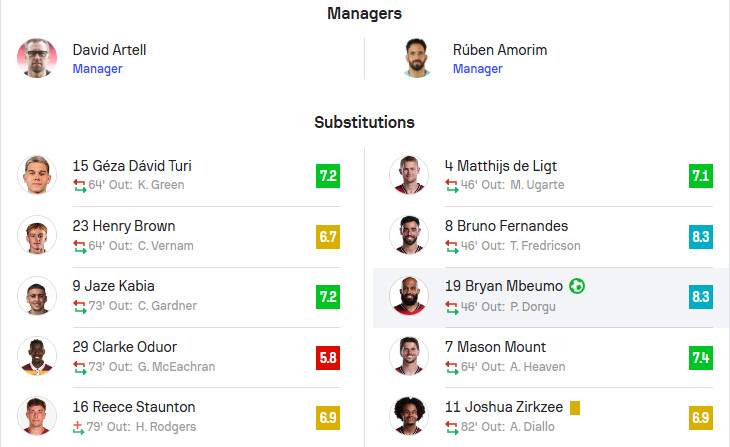Click Henry Brown's 6.7 rating badge

[328, 236]
